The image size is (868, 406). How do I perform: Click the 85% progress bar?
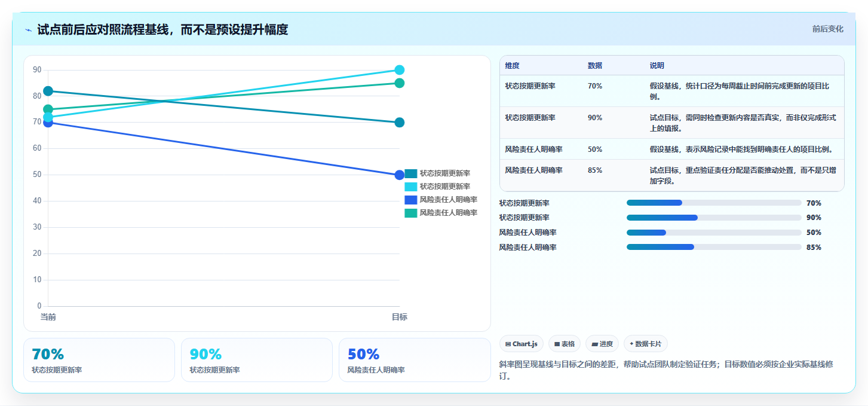[x=714, y=247]
